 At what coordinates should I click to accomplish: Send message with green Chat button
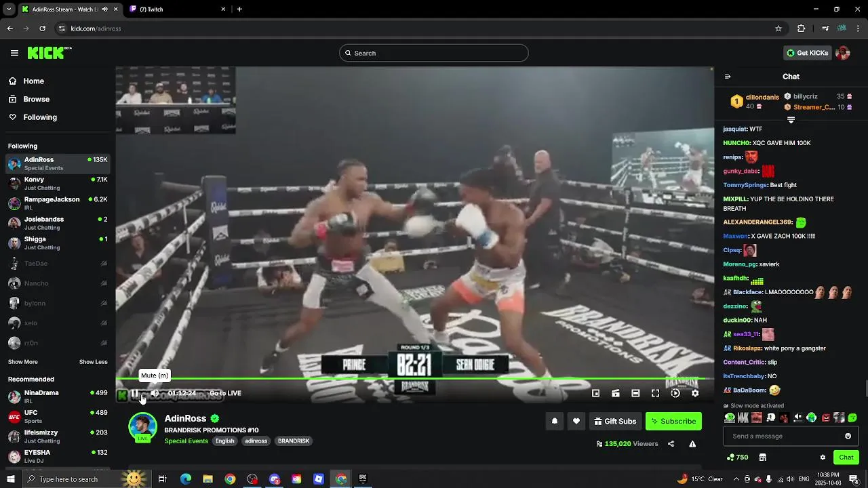(846, 457)
